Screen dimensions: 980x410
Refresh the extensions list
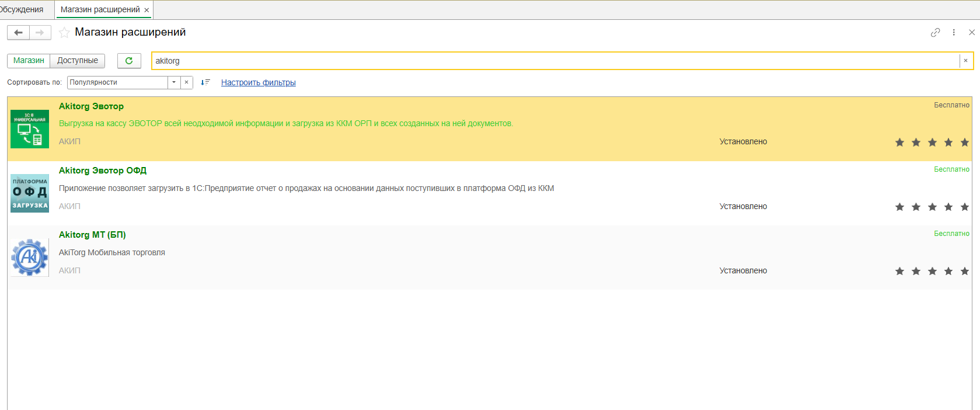coord(129,61)
